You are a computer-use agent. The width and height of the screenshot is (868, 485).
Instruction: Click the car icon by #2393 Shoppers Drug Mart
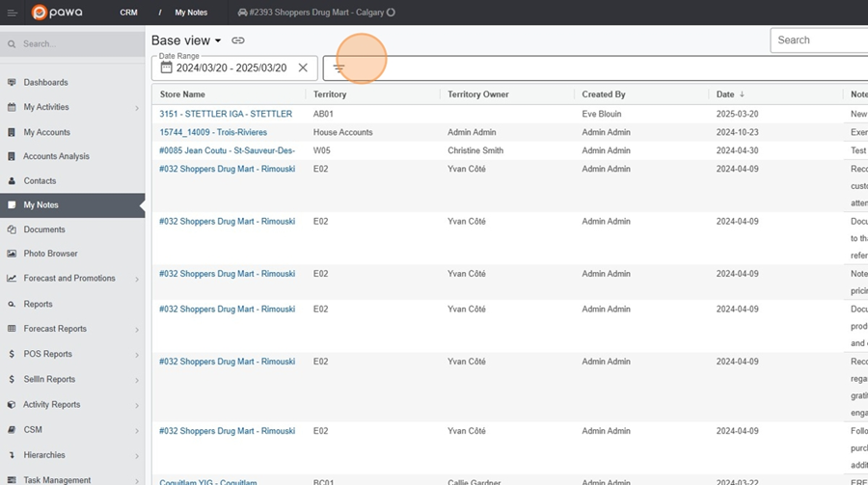coord(242,13)
